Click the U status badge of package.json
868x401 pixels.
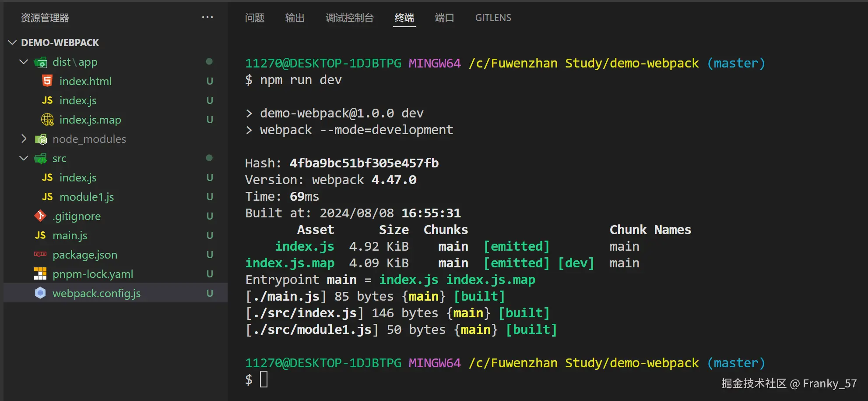[210, 255]
